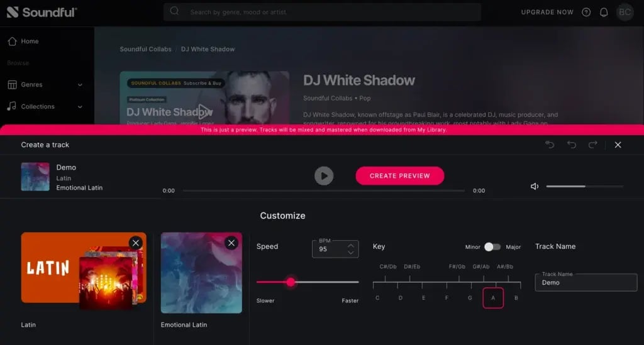Click the reset history icon

tap(550, 145)
